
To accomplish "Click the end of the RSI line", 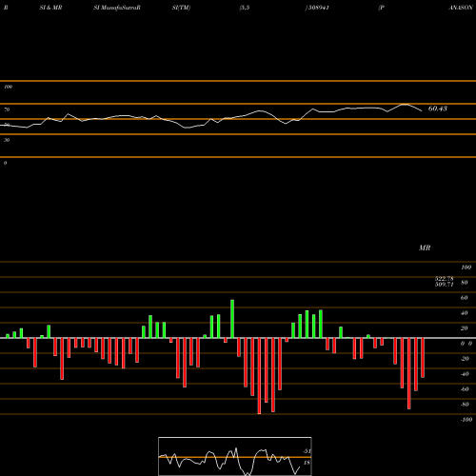I will click(x=422, y=110).
